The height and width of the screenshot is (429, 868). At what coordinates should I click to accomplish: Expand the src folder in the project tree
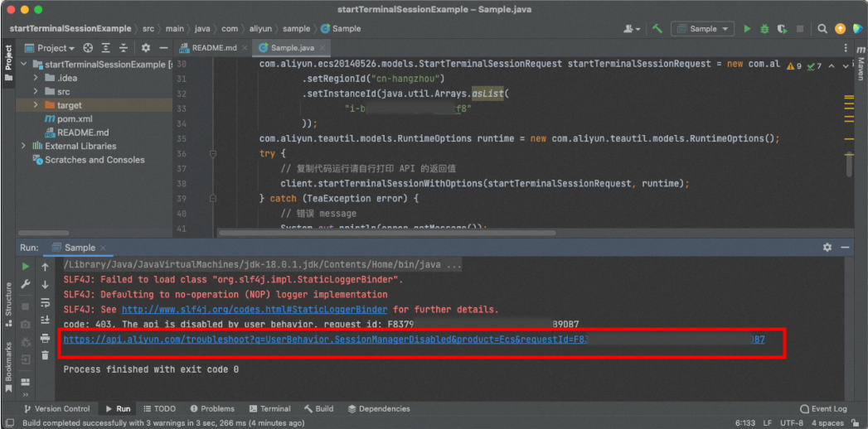pyautogui.click(x=37, y=91)
